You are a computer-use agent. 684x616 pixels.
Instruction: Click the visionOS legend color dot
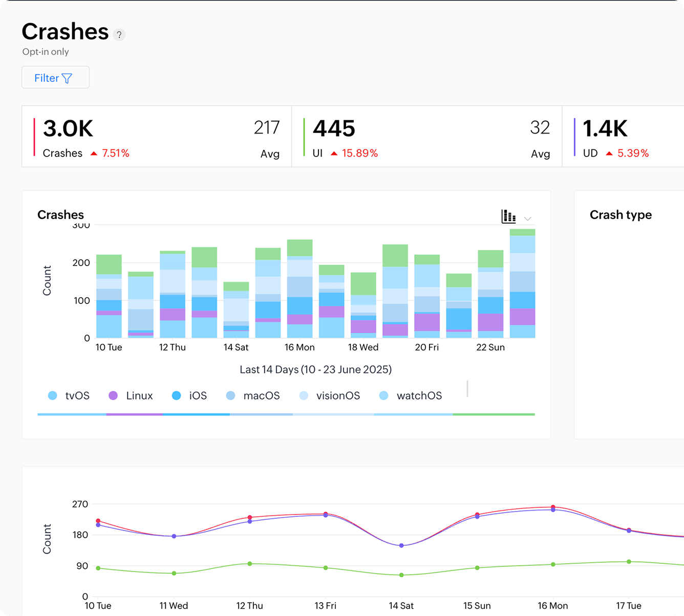click(305, 395)
